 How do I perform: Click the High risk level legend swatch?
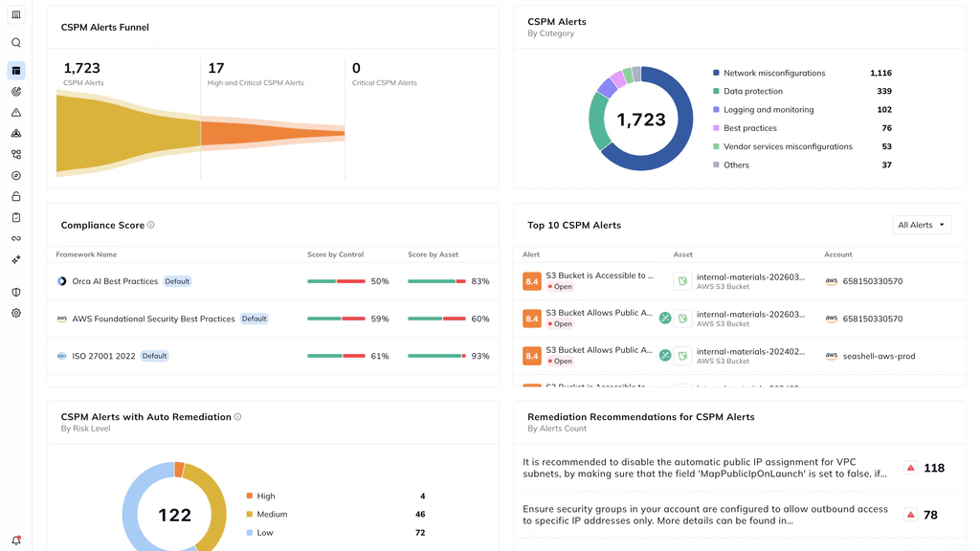coord(250,496)
